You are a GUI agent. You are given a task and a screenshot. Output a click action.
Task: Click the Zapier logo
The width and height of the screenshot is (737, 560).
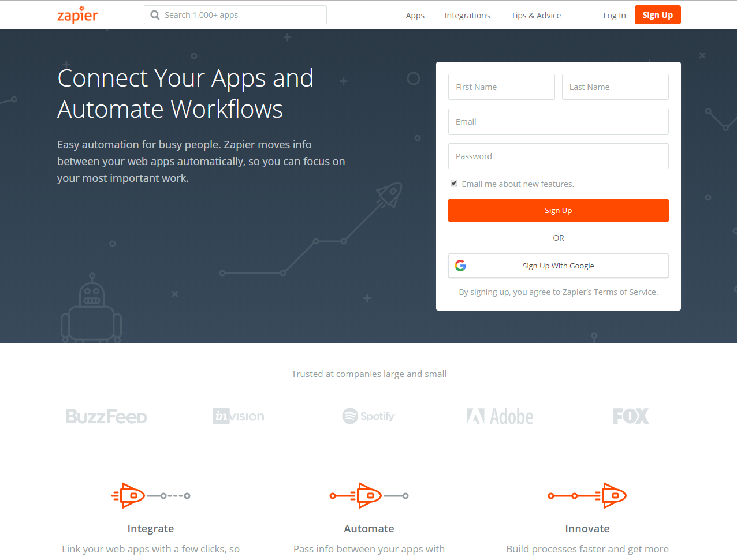77,15
